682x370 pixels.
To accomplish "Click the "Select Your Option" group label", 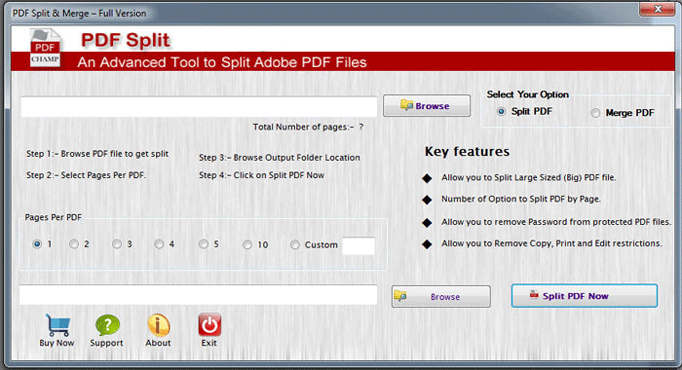I will pyautogui.click(x=528, y=94).
